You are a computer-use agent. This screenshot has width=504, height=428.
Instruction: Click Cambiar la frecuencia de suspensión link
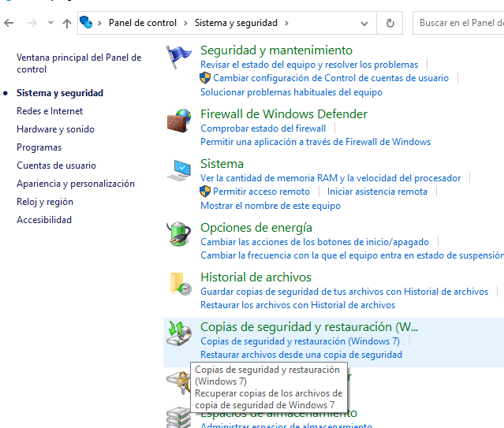tap(352, 255)
